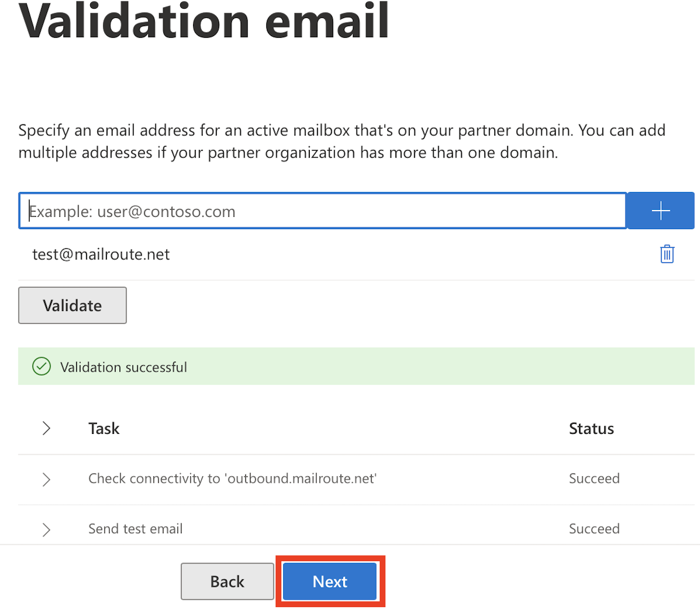Image resolution: width=700 pixels, height=613 pixels.
Task: Click Succeed status of Send test email
Action: [594, 529]
